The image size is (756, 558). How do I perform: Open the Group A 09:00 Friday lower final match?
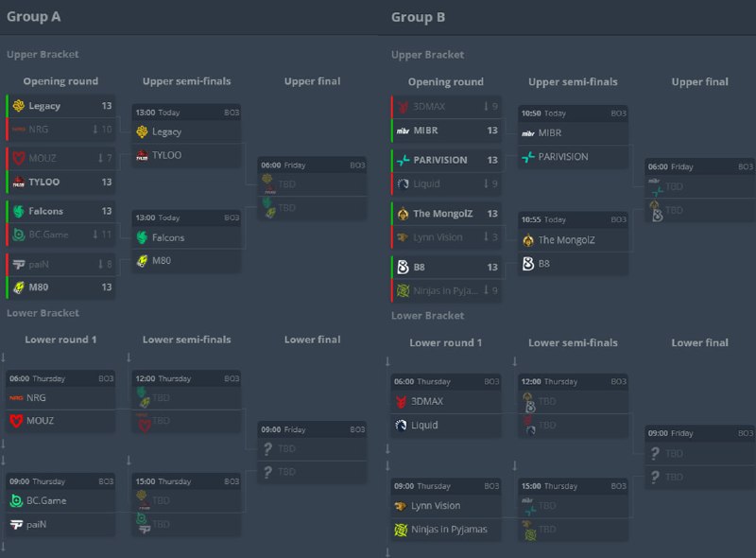click(312, 453)
